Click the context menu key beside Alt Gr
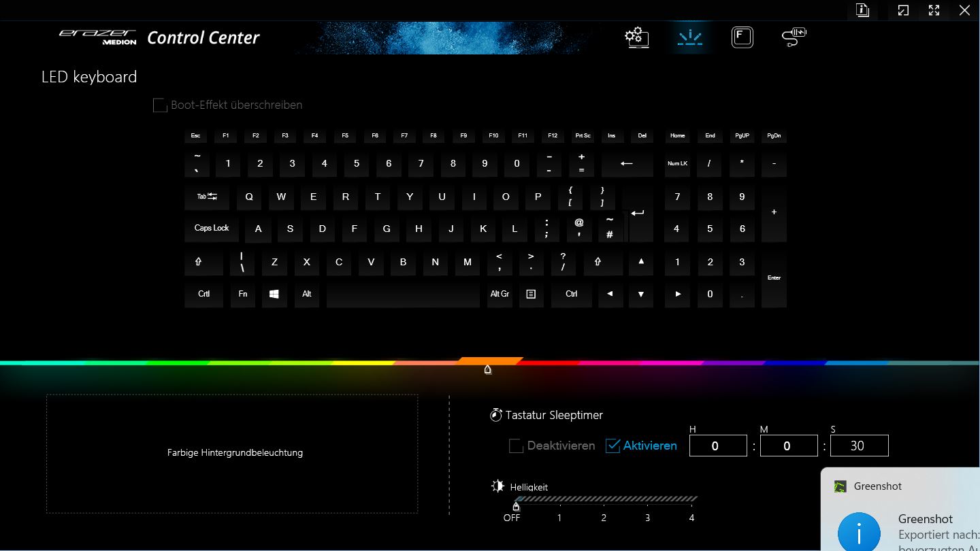 click(x=531, y=294)
